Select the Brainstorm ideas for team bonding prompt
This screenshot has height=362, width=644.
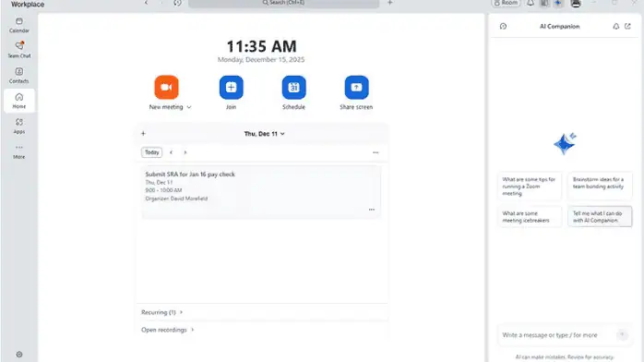tap(600, 187)
